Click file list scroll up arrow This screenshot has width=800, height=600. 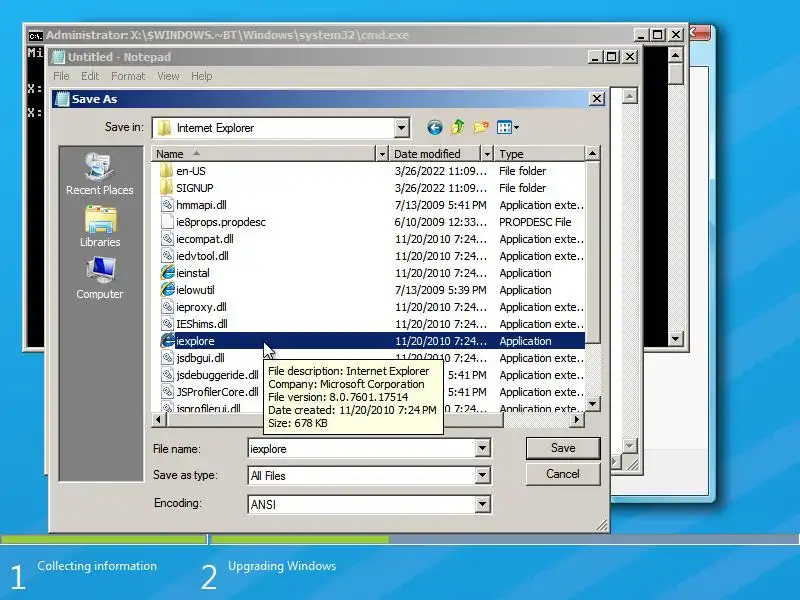592,153
